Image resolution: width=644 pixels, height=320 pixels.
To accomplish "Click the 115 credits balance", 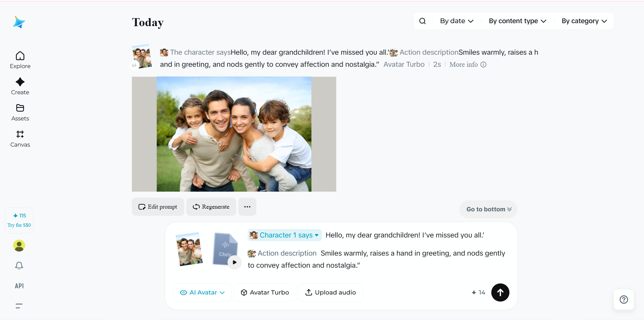I will [x=19, y=216].
